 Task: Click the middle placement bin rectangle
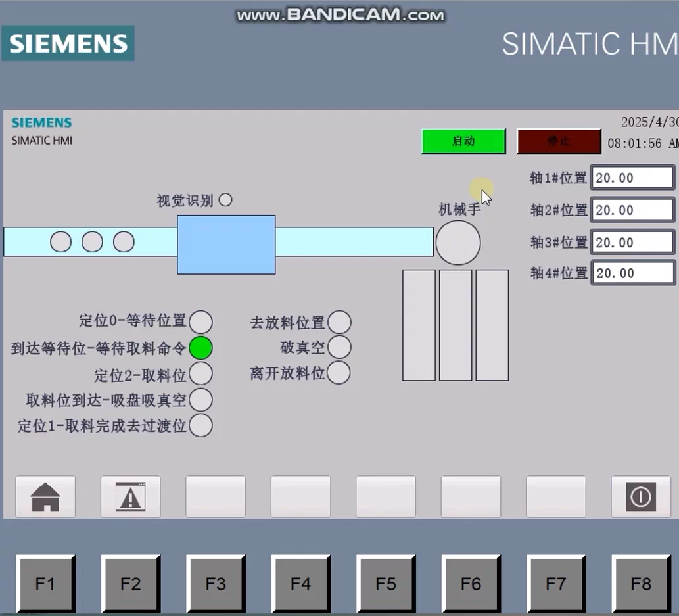[x=456, y=325]
